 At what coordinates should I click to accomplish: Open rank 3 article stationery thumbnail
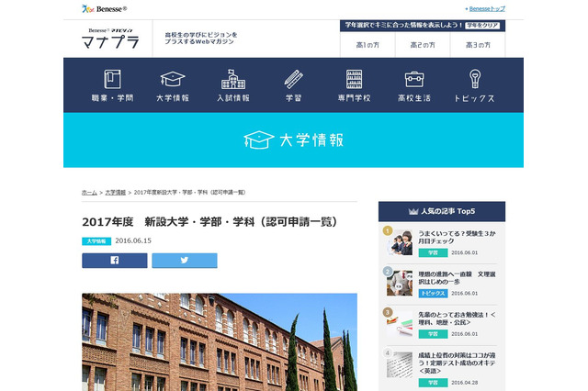(400, 324)
